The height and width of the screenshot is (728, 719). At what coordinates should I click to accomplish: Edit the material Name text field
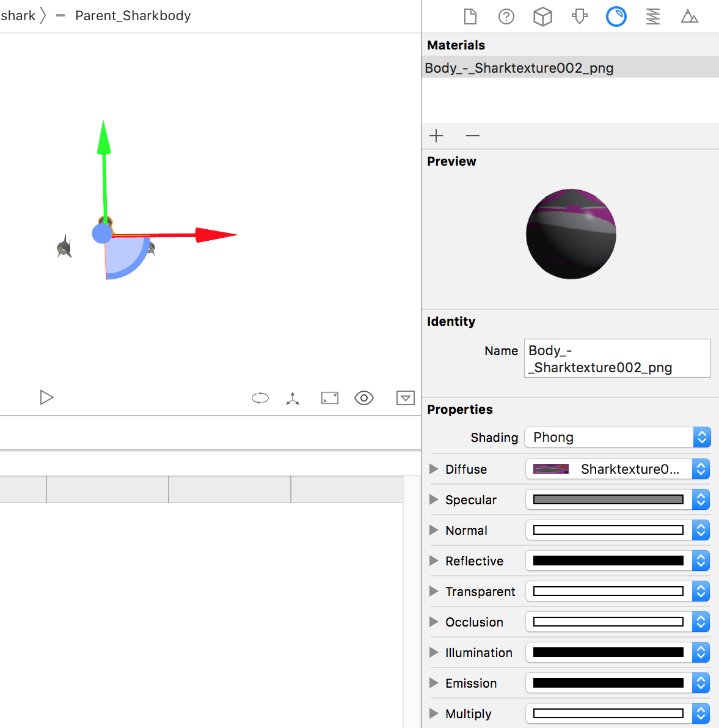[x=617, y=358]
